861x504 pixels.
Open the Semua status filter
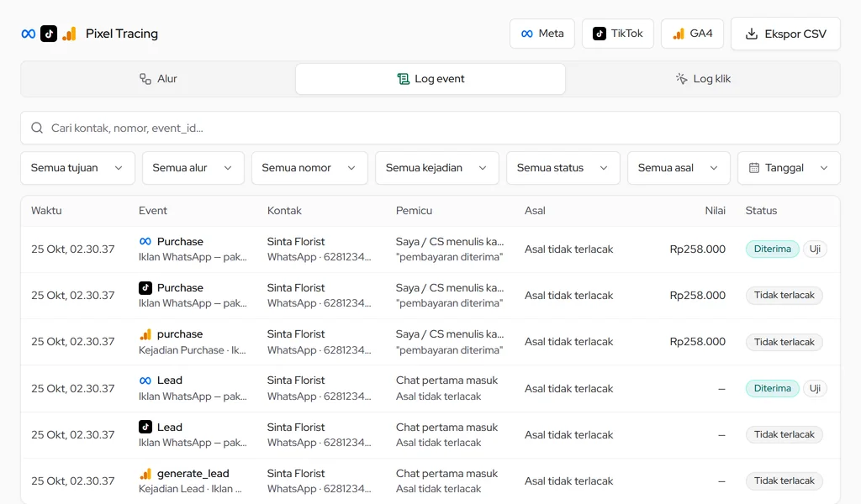point(563,168)
